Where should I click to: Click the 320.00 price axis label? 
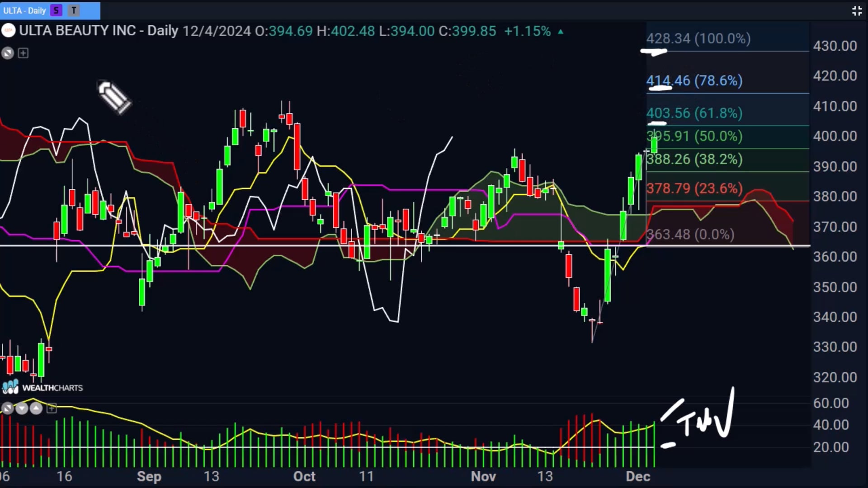(835, 377)
